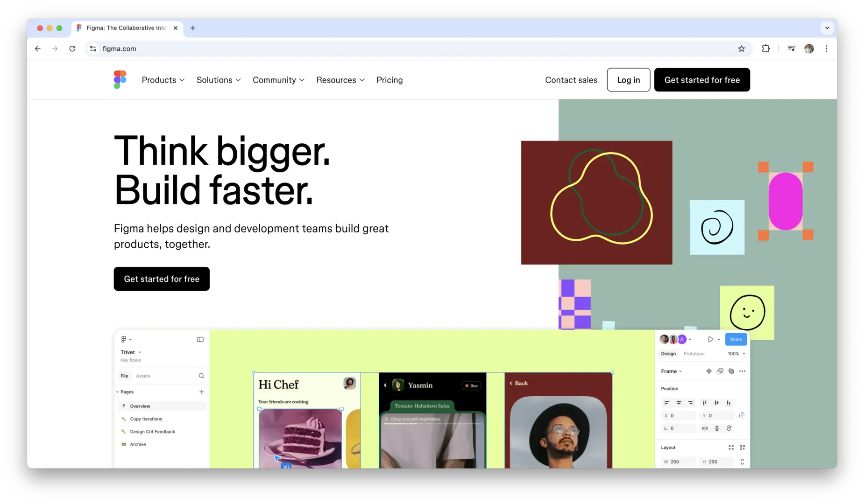Click the rotate 90 degrees icon

click(729, 428)
